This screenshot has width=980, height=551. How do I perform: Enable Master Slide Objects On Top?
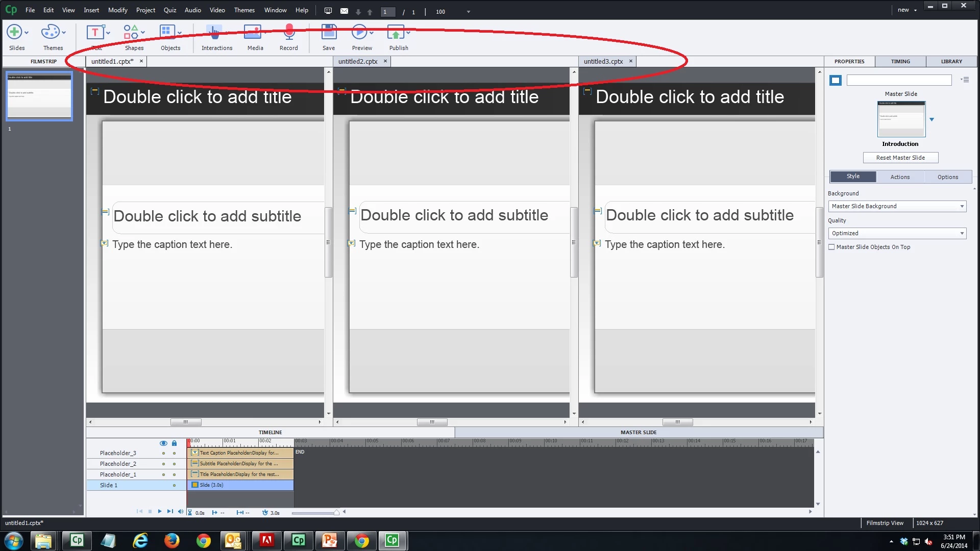[x=831, y=247]
